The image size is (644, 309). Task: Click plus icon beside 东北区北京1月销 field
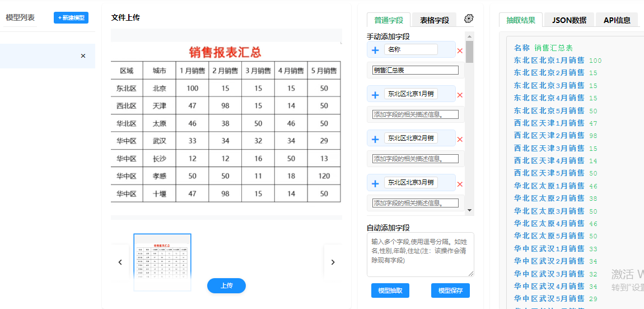(x=375, y=94)
